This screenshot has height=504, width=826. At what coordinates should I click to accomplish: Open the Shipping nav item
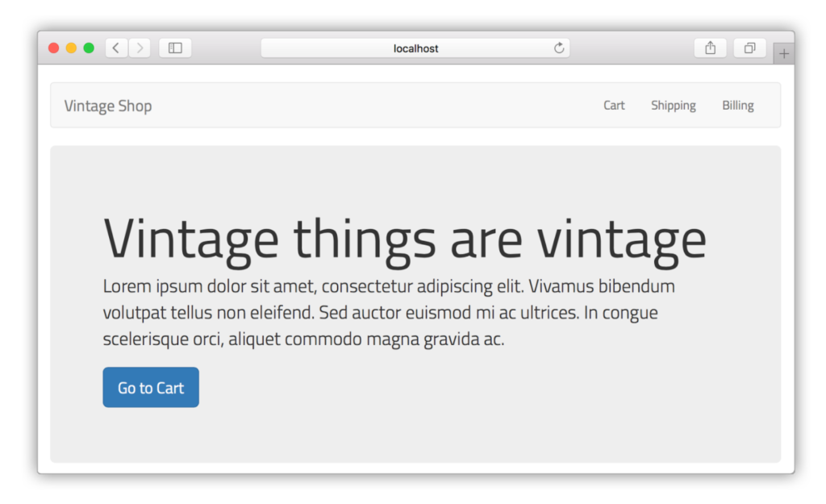[x=674, y=106]
